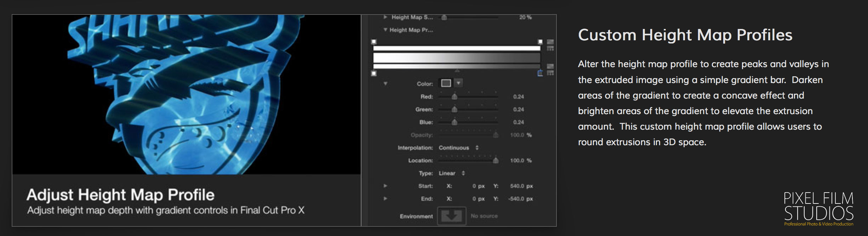Click the Green 0.24 value field

pos(519,109)
